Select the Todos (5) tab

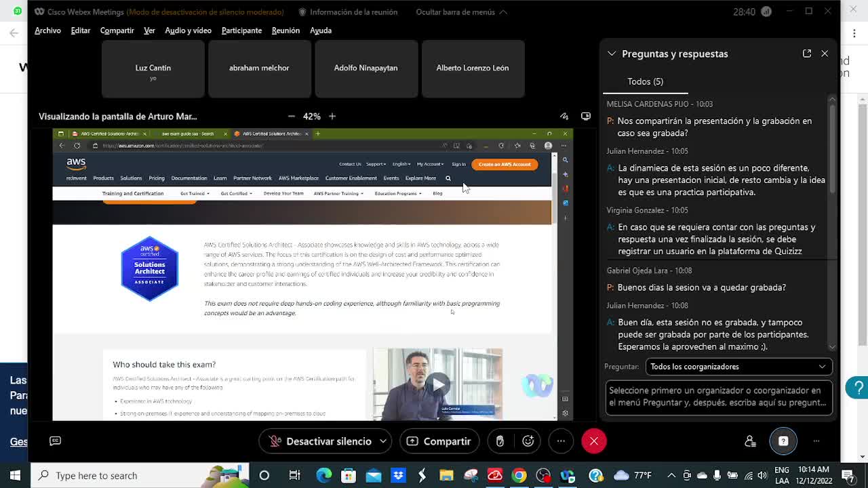645,81
